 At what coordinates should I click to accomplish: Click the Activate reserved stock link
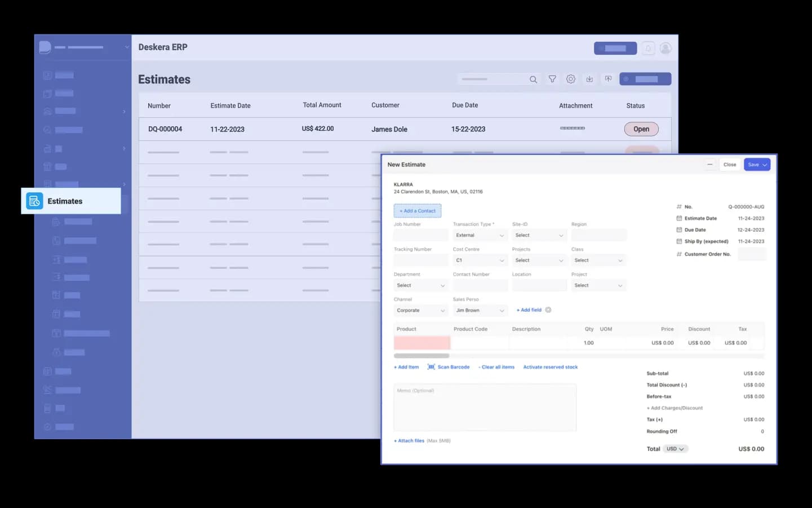[550, 367]
